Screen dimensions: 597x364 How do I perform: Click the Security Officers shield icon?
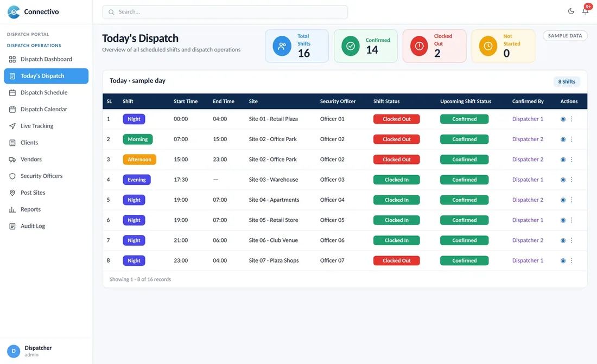12,176
